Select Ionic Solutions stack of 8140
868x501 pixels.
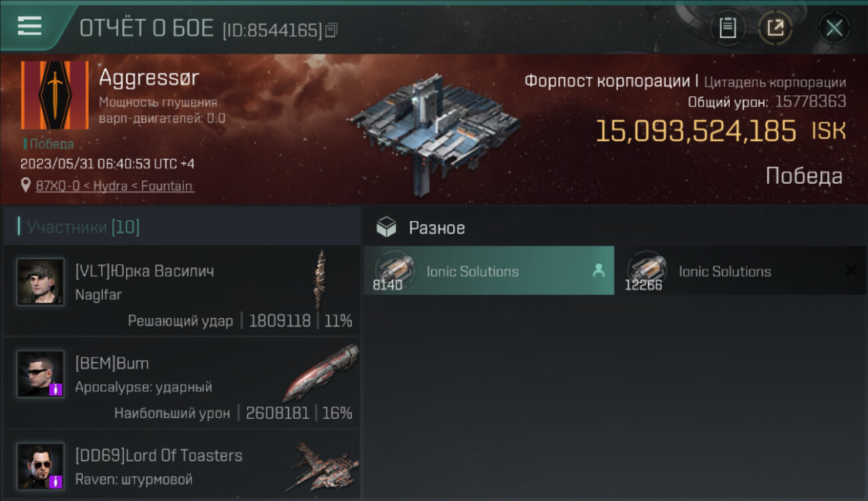click(489, 271)
